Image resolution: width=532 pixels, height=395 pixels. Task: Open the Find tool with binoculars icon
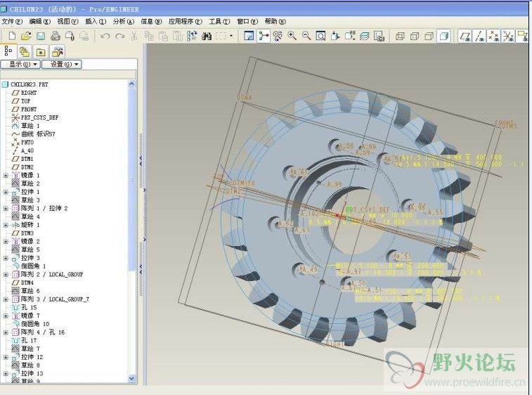click(207, 36)
